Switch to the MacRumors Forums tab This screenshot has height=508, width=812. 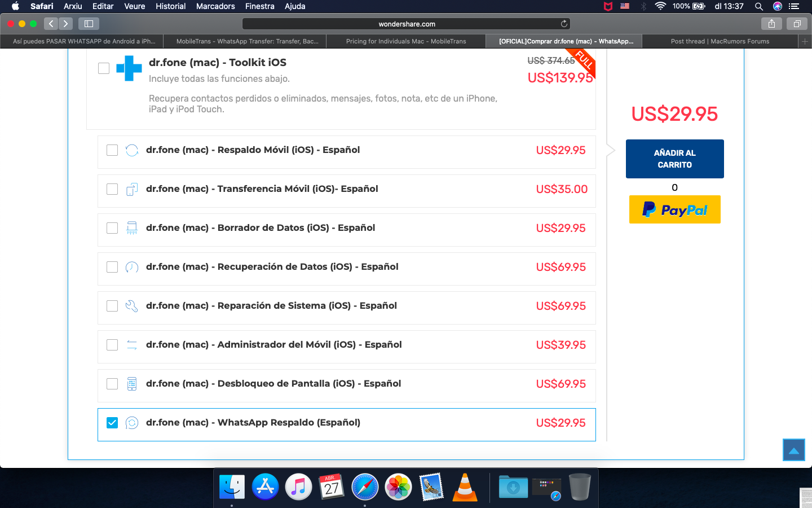[720, 41]
